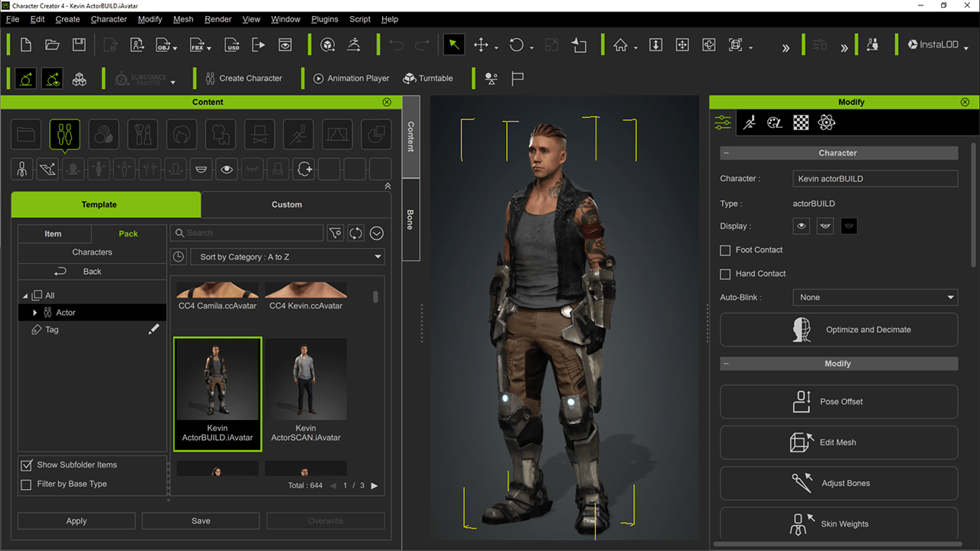Toggle teeth display button

click(825, 227)
